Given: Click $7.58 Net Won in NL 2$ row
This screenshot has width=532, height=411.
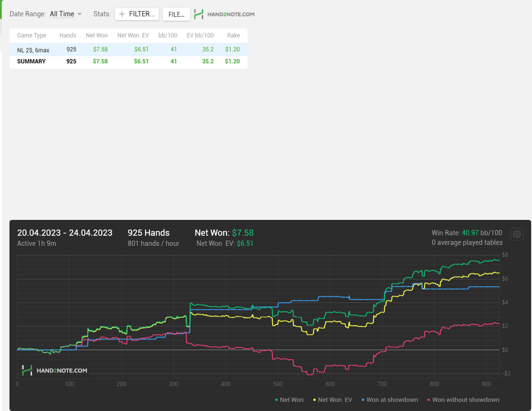Looking at the screenshot, I should (101, 49).
